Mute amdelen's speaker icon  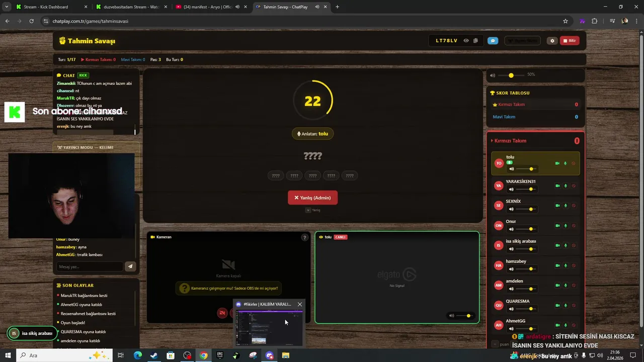coord(511,289)
